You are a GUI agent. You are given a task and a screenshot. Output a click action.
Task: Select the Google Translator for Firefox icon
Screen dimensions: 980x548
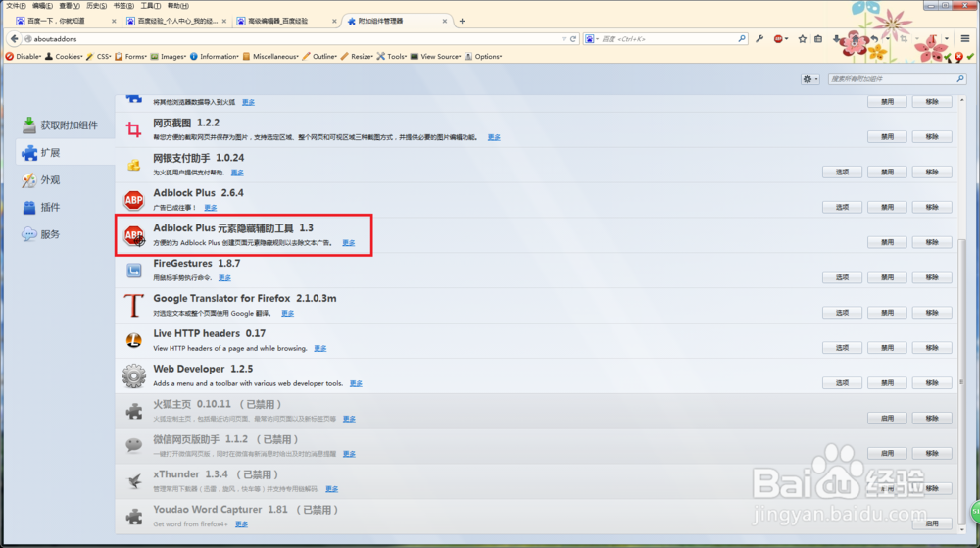tap(133, 306)
